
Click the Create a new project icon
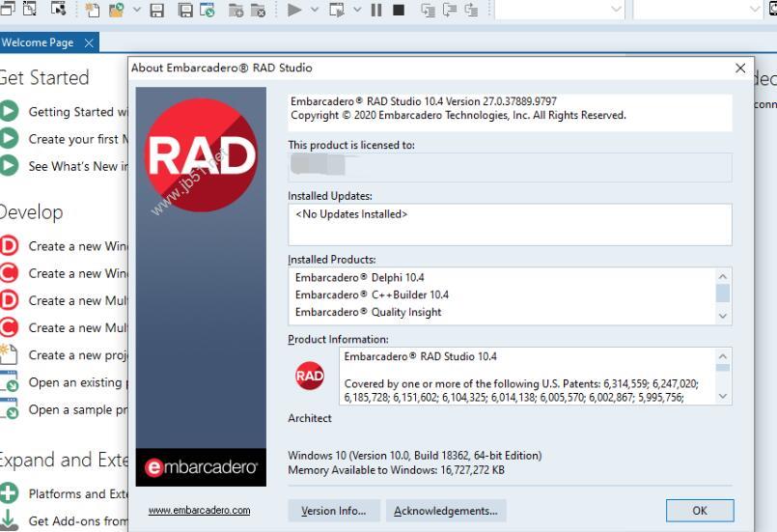(x=9, y=354)
